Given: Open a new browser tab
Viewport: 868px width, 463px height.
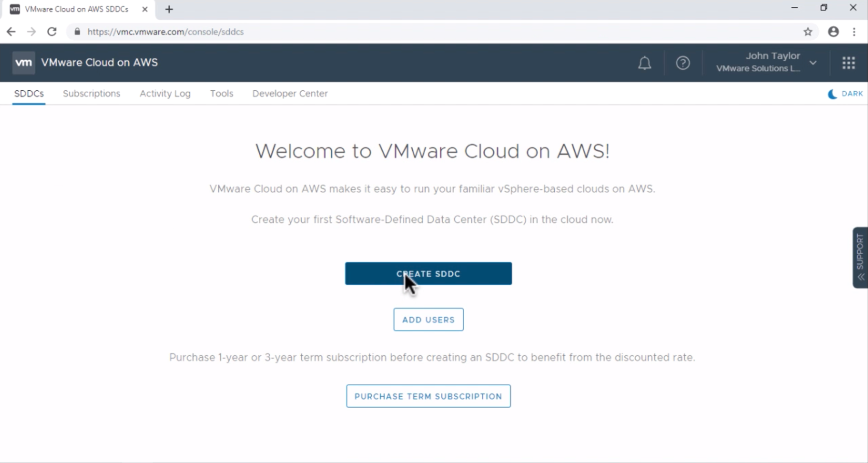Looking at the screenshot, I should pos(169,9).
